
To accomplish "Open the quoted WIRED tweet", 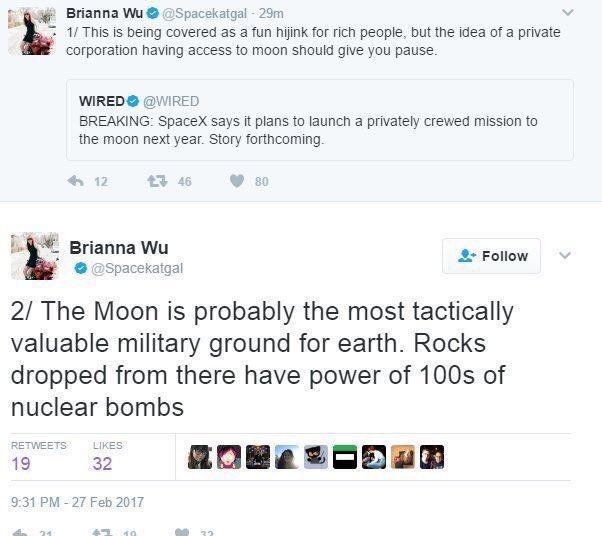I will coord(320,120).
